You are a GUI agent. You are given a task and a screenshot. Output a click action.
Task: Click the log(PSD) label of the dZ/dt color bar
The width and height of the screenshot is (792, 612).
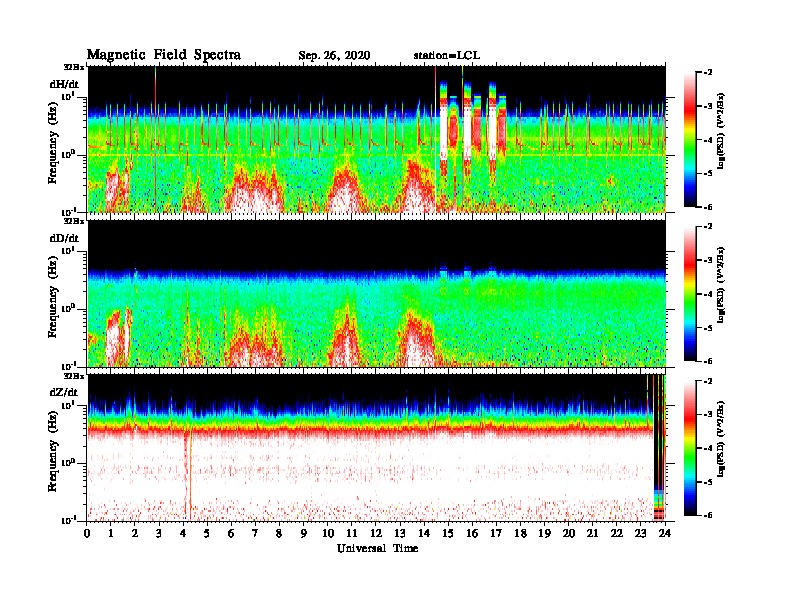(x=721, y=440)
